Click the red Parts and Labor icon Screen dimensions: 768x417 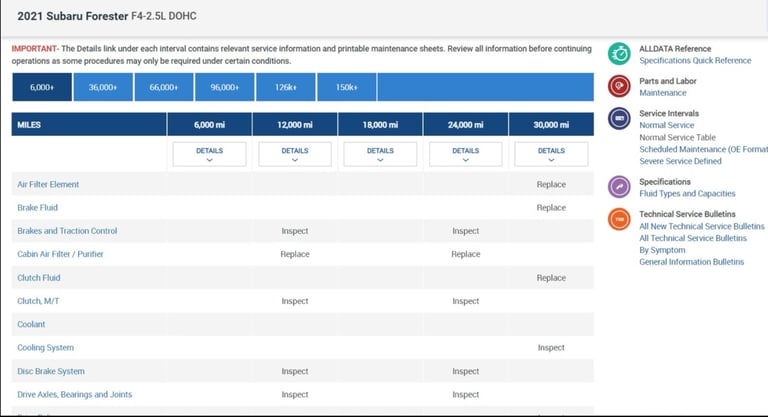619,86
